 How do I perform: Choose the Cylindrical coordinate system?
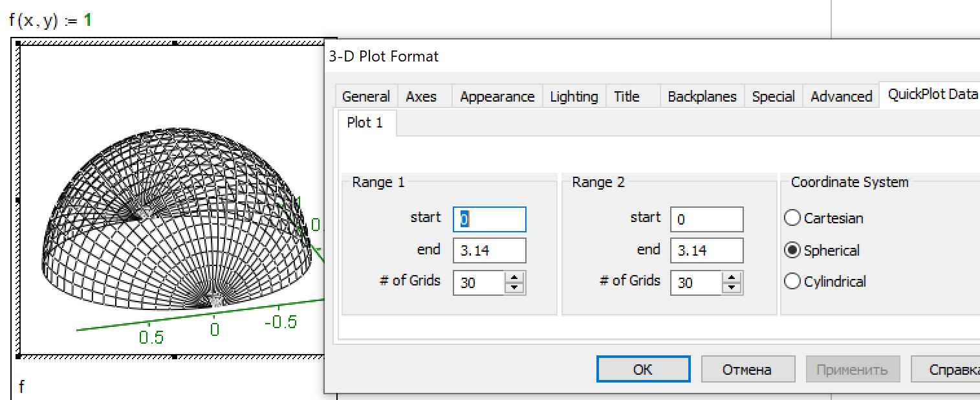tap(792, 281)
